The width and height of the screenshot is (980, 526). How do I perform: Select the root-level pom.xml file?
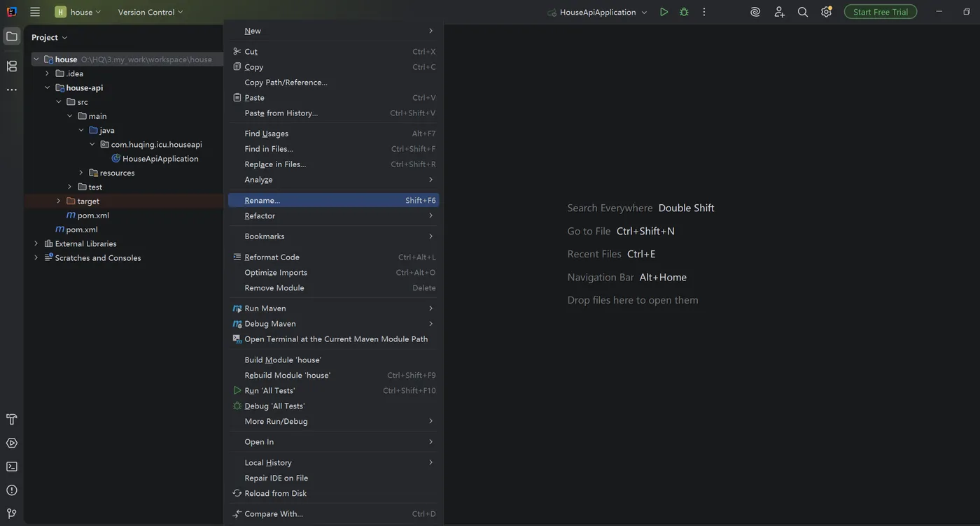click(x=76, y=229)
